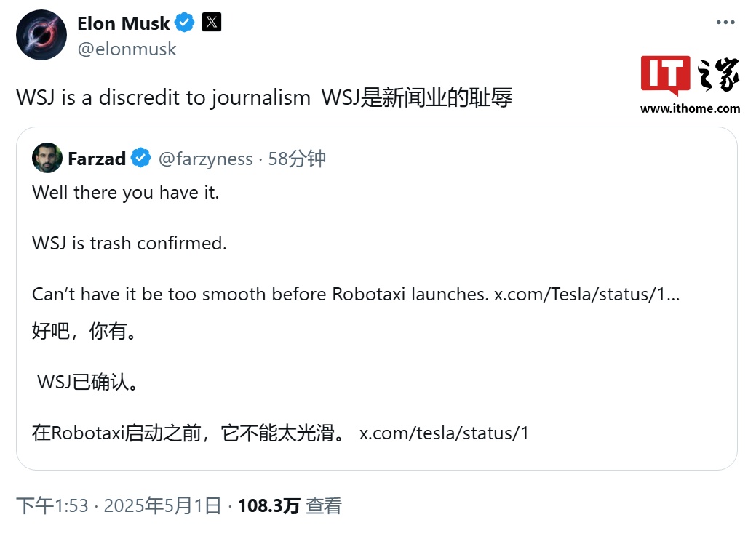Viewport: 756px width, 536px height.
Task: Open the three-dot more options menu
Action: tap(725, 22)
